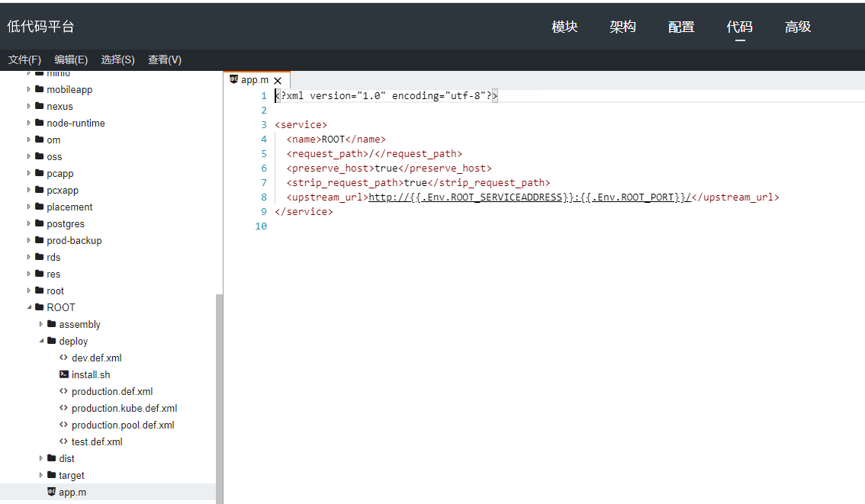
Task: Click the file tree vertical scrollbar
Action: pos(219,396)
